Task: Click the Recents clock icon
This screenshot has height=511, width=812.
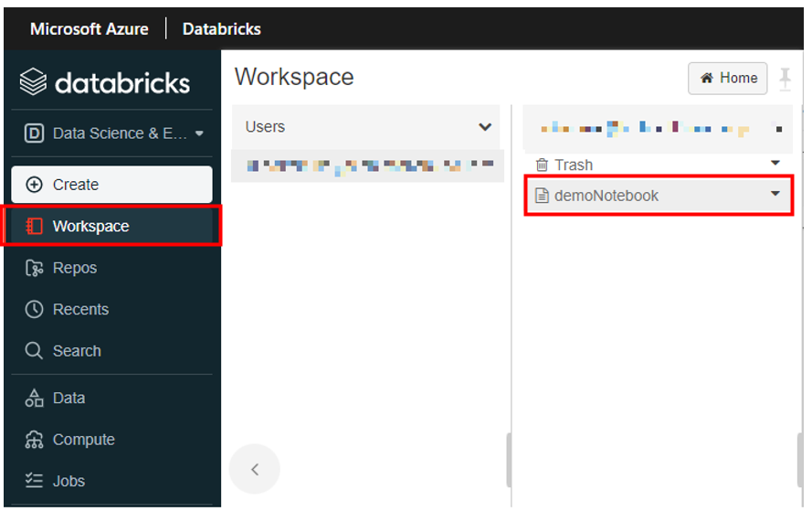Action: click(x=34, y=309)
